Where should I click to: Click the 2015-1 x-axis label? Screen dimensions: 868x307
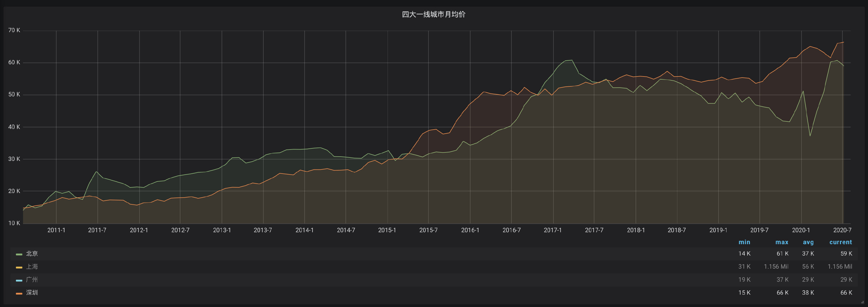pyautogui.click(x=387, y=230)
